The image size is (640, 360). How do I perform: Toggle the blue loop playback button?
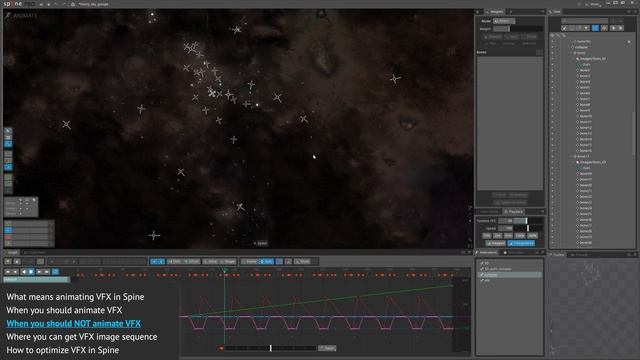click(x=56, y=272)
